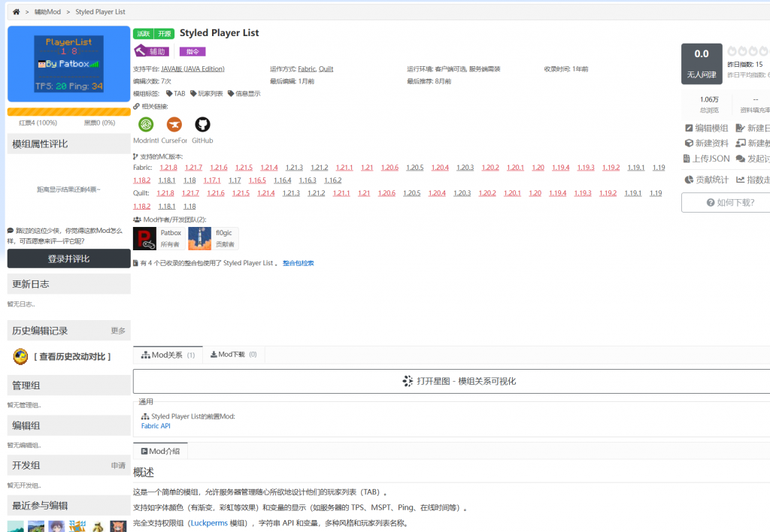Select Fabric version 1.16.5
Image resolution: width=770 pixels, height=532 pixels.
[257, 180]
